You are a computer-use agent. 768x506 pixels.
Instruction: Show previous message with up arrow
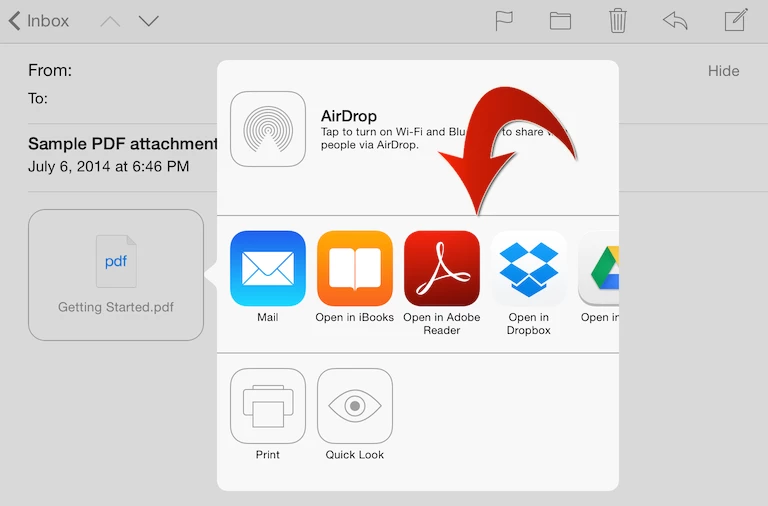[110, 22]
